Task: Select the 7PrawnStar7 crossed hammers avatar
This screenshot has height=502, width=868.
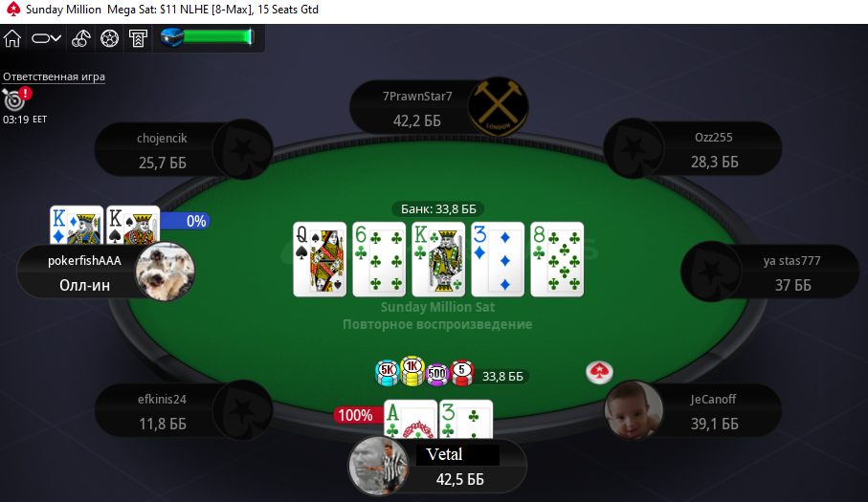Action: coord(498,107)
